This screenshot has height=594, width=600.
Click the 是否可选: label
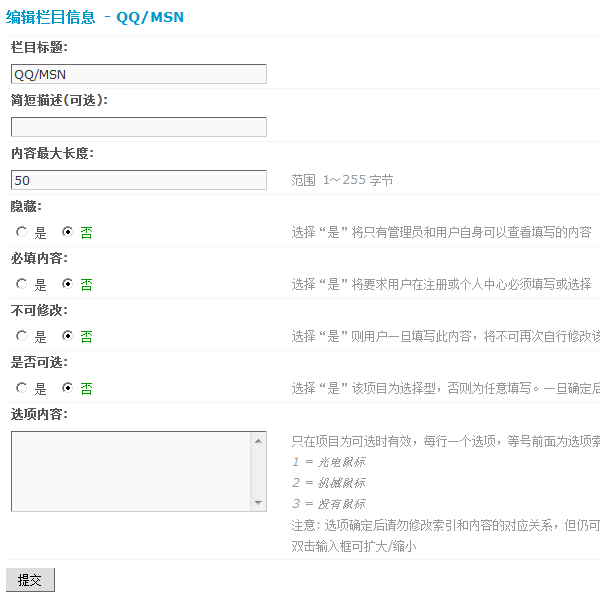[x=39, y=362]
